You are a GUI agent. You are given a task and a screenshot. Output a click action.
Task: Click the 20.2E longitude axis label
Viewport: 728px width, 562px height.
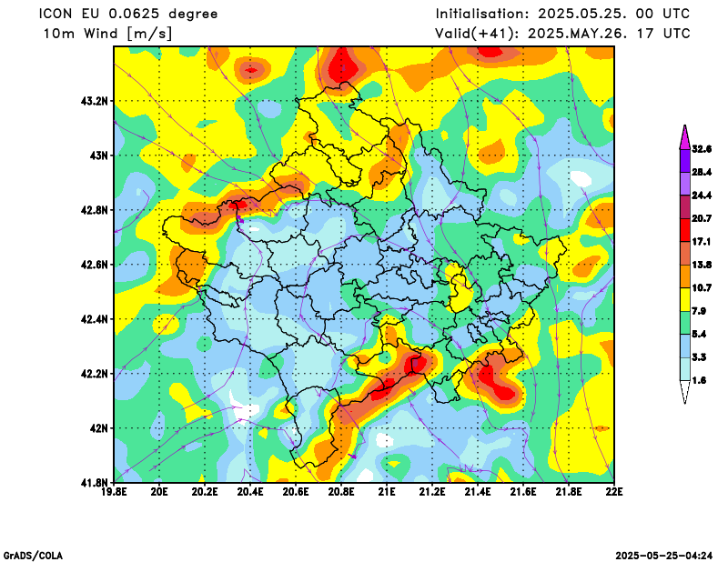206,491
